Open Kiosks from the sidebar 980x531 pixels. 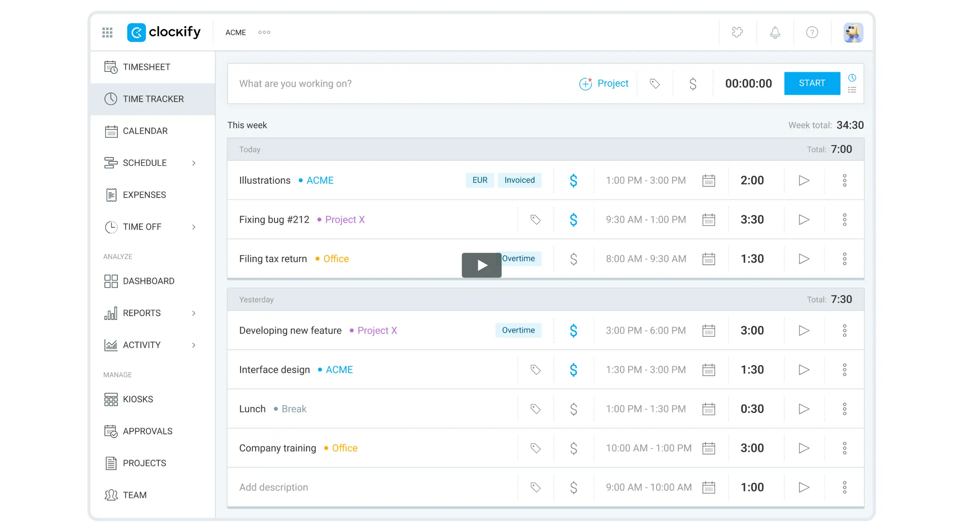(153, 399)
